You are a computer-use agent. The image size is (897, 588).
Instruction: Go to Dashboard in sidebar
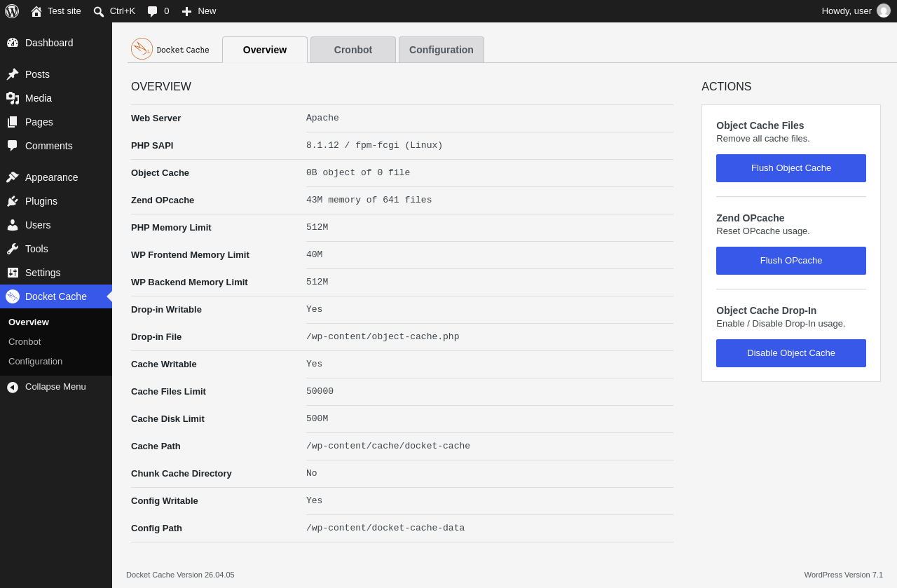click(49, 43)
